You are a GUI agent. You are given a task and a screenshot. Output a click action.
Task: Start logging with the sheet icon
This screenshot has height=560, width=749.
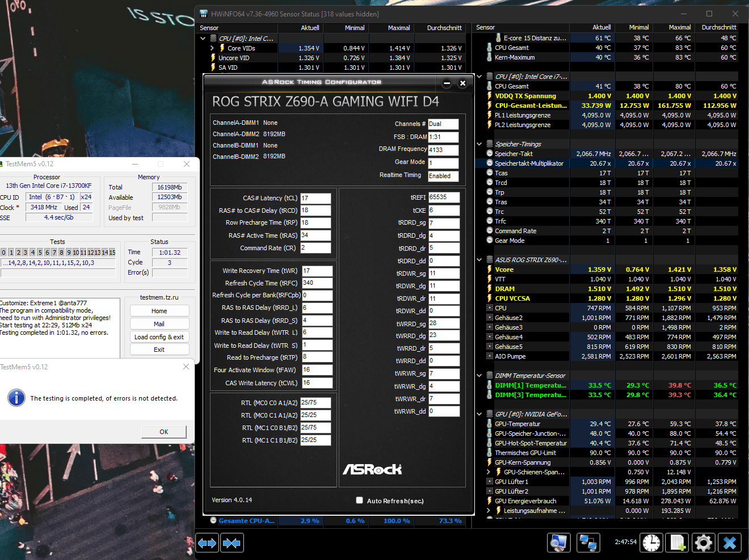(678, 543)
